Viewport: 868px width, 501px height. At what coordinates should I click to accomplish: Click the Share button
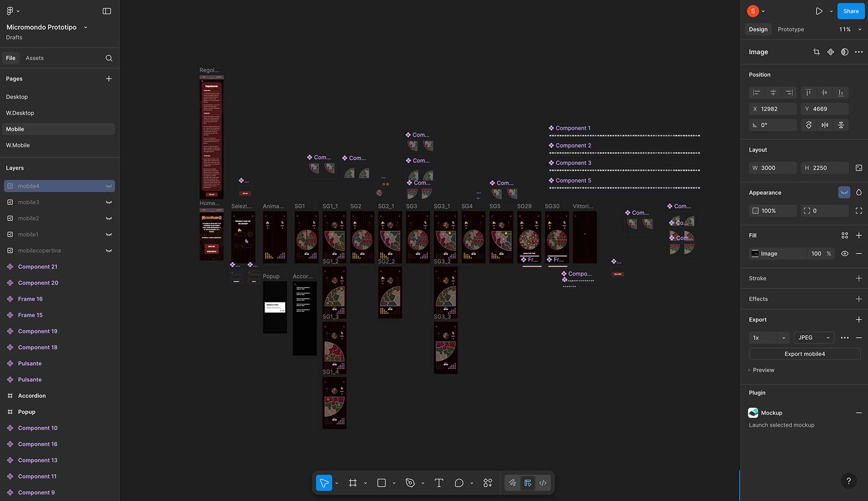tap(850, 11)
